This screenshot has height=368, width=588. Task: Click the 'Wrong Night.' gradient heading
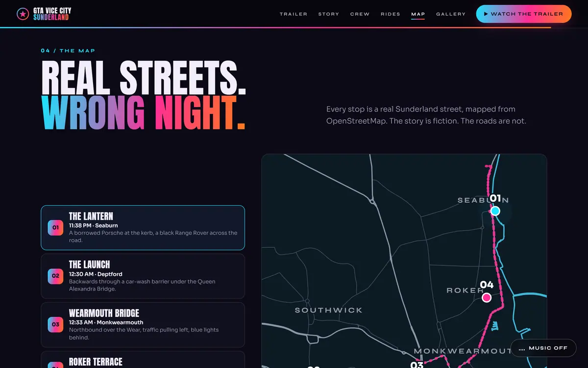pos(143,113)
